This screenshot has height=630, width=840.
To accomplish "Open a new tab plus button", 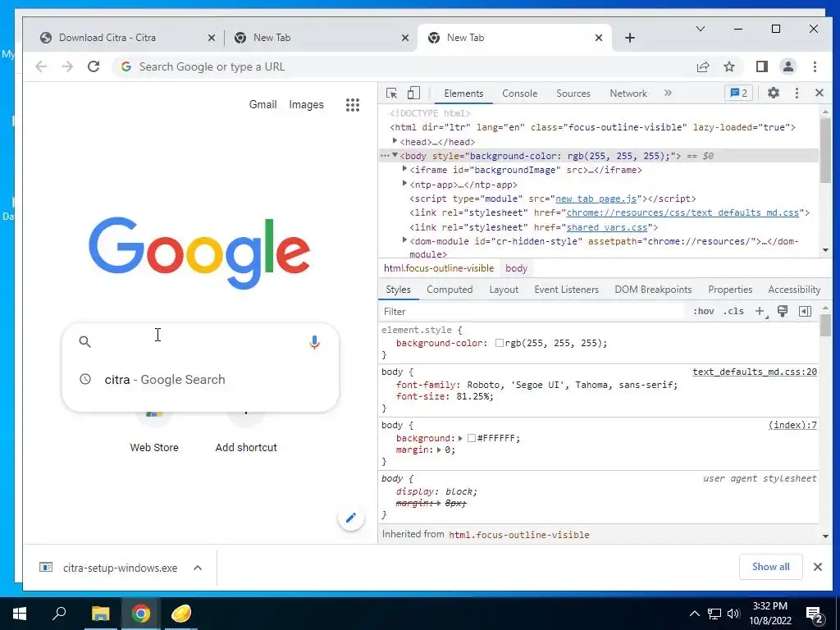I will point(630,38).
